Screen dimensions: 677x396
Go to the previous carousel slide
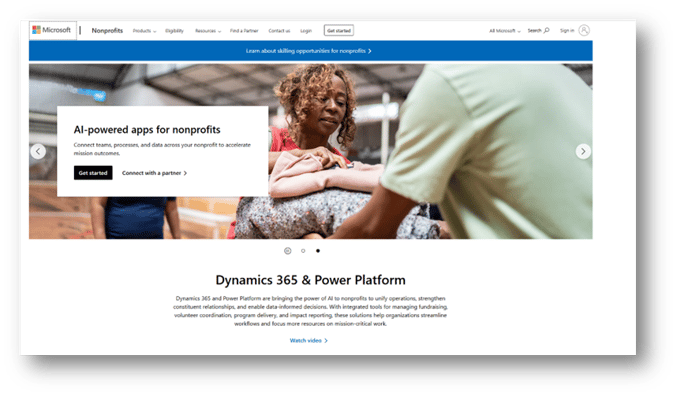pos(38,152)
